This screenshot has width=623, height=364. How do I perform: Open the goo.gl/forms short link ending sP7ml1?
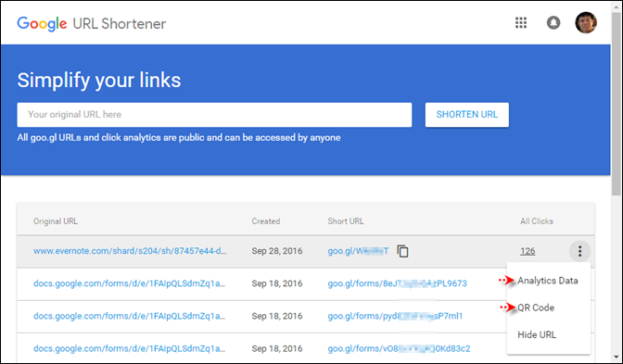coord(395,316)
